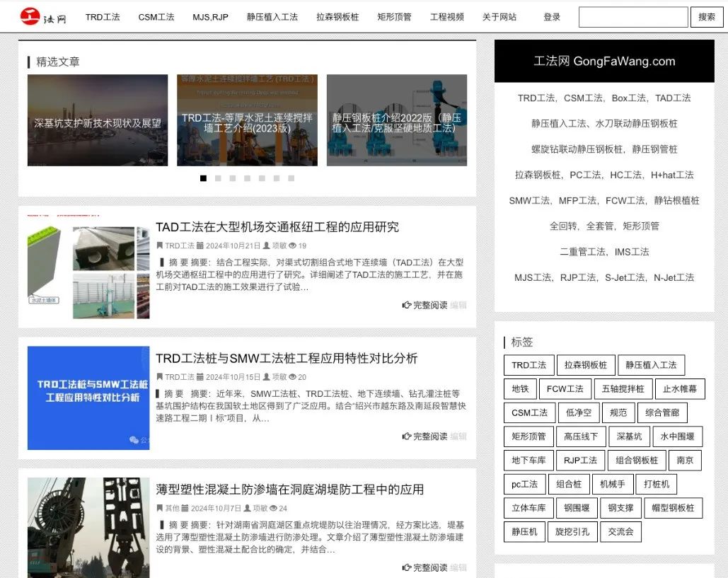Open the 深基坑支护新技术现状及展望 featured slide
The image size is (728, 578).
98,120
